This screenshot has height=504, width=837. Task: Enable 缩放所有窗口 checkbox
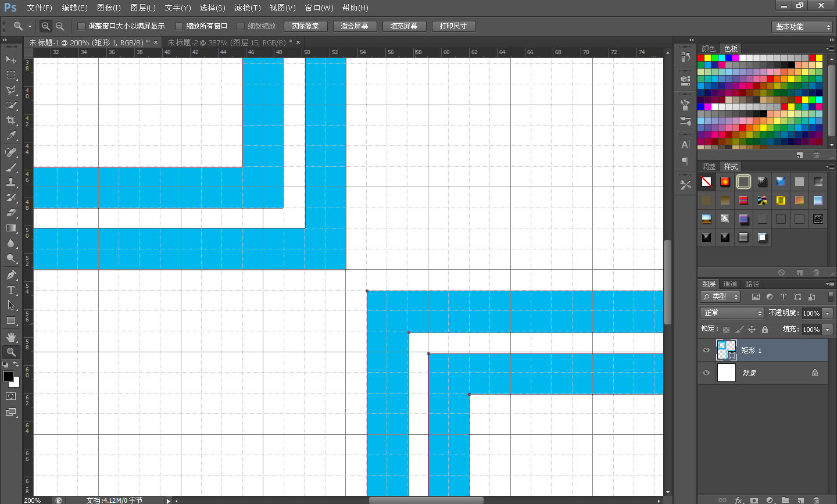click(179, 26)
